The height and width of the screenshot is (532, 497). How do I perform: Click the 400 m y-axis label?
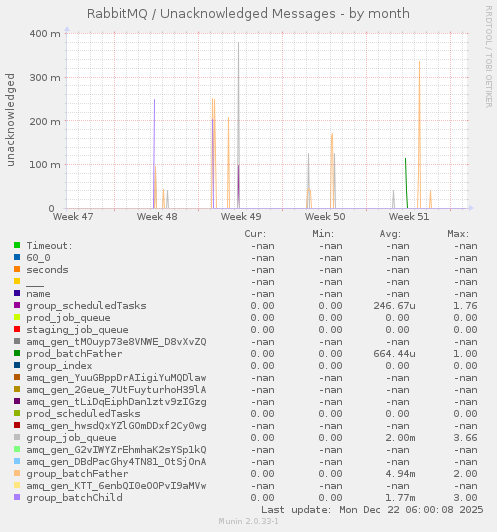(x=45, y=34)
